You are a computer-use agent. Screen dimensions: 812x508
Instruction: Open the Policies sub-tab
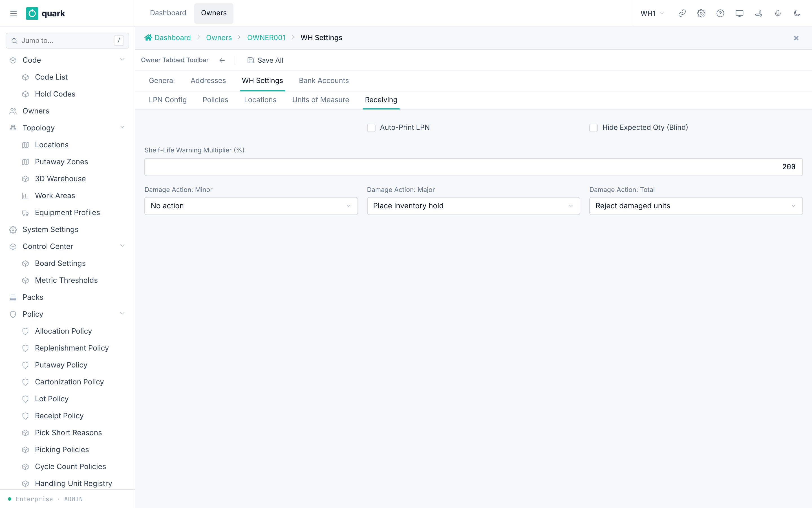pos(215,100)
